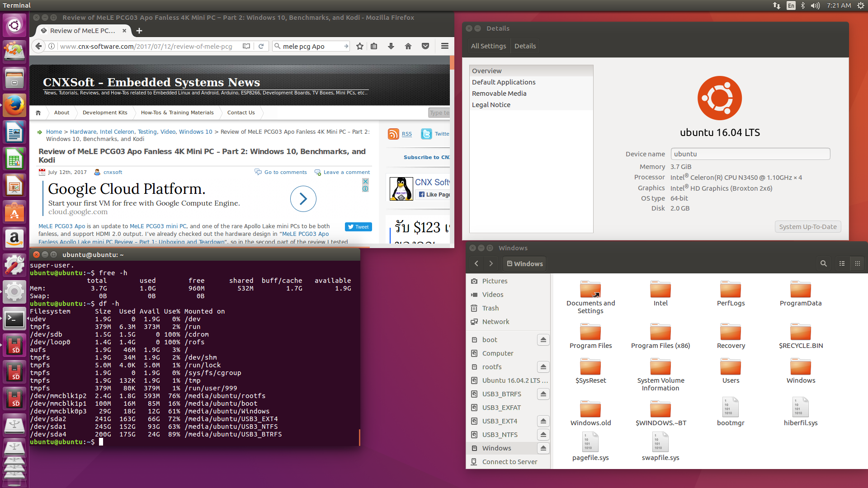Viewport: 868px width, 488px height.
Task: Open the Files manager dock icon
Action: coord(14,79)
